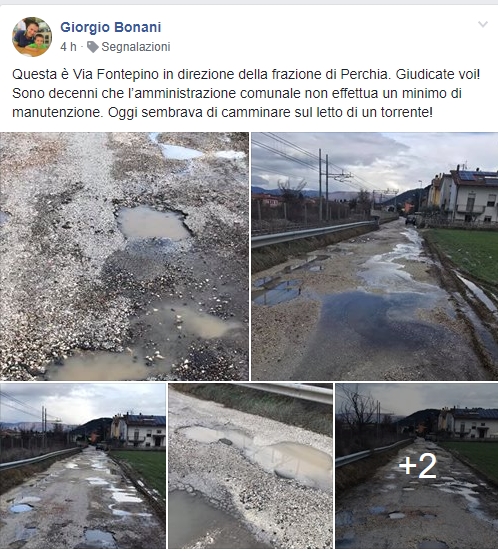Open bottom-left road and house photo

[x=83, y=466]
